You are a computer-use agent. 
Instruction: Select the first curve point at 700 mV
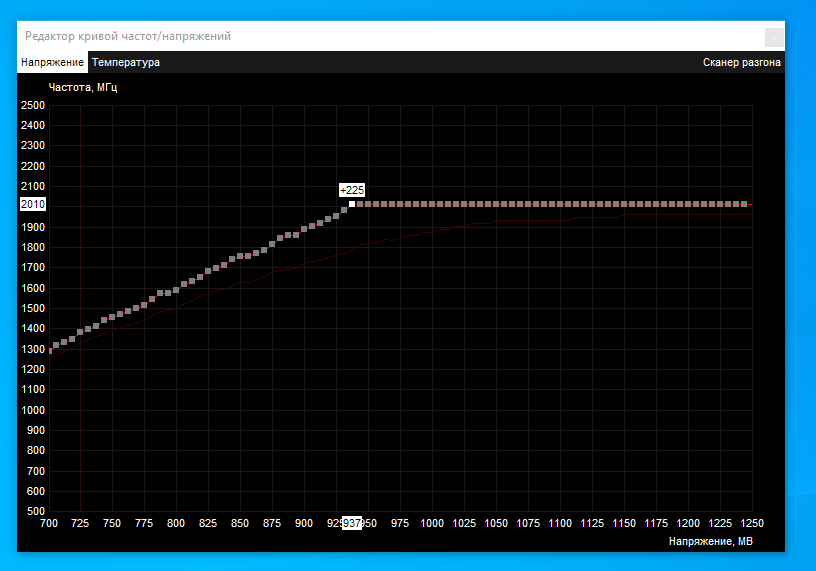tap(50, 351)
